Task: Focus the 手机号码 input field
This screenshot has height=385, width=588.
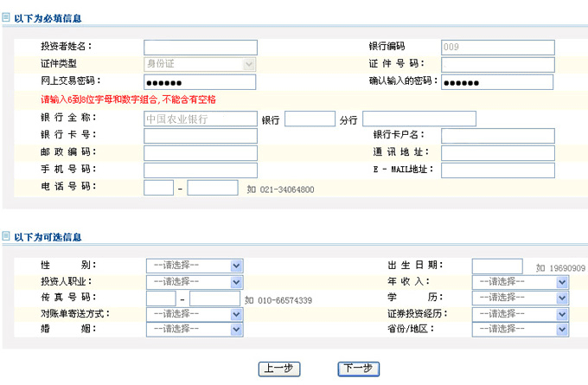Action: (200, 170)
